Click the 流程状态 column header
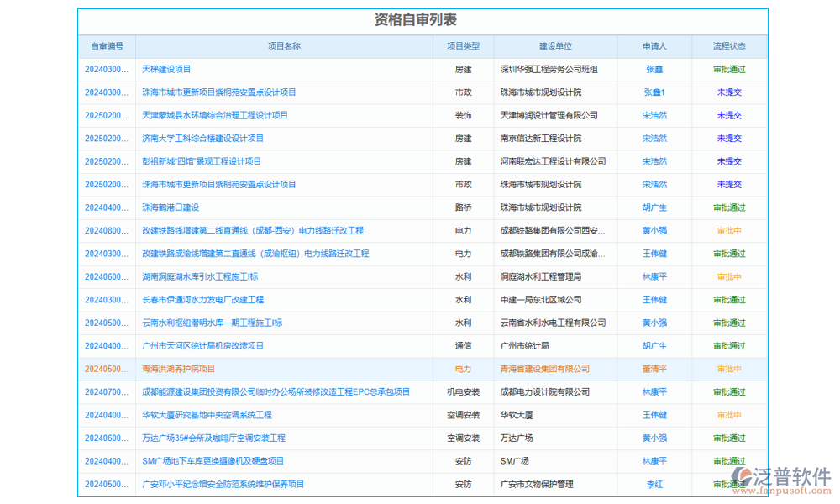The image size is (840, 504). [x=728, y=46]
